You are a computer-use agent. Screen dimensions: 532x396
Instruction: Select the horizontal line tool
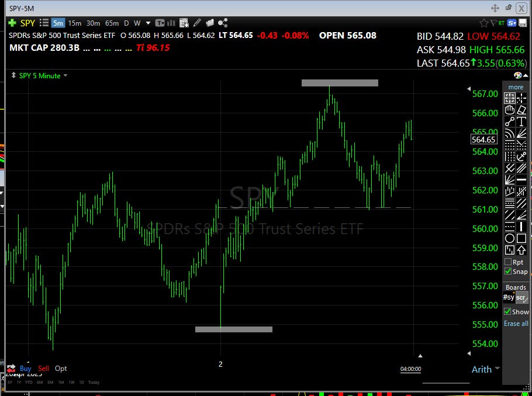(521, 180)
